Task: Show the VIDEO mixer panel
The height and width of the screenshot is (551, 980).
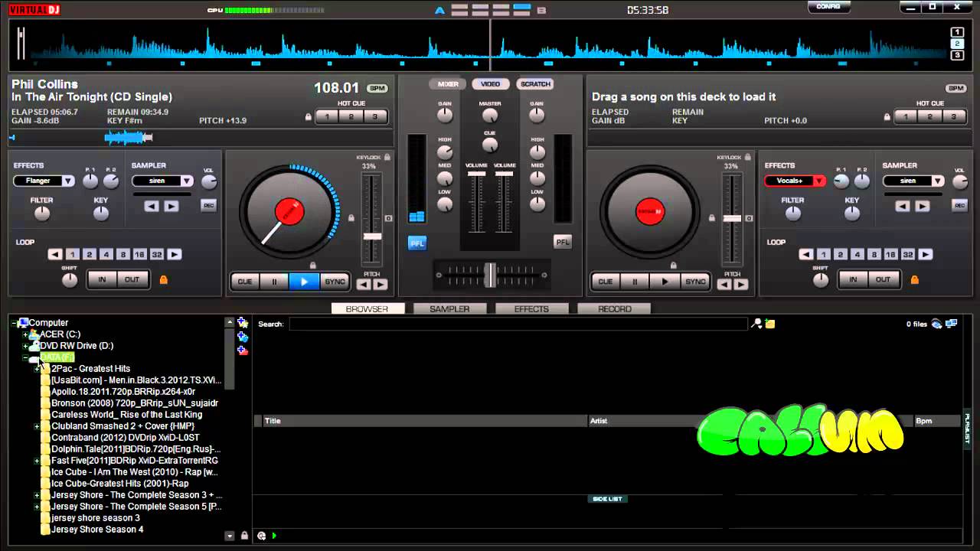Action: (x=491, y=84)
